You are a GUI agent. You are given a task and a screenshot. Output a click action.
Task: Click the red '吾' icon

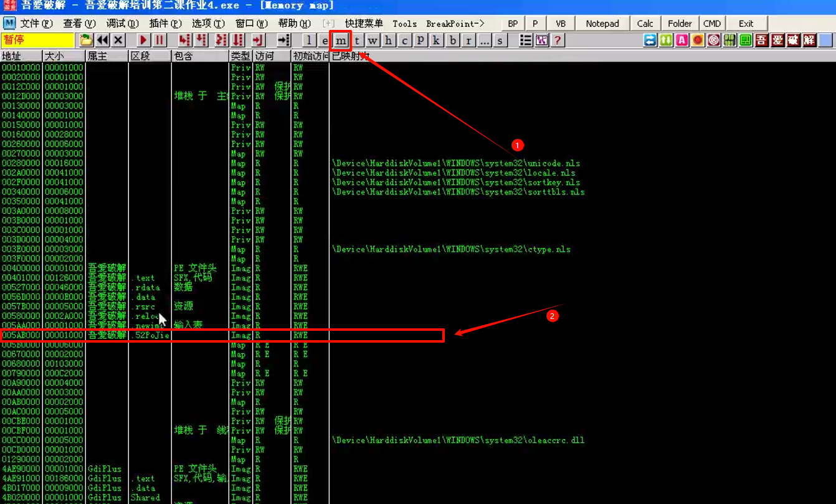(x=761, y=40)
